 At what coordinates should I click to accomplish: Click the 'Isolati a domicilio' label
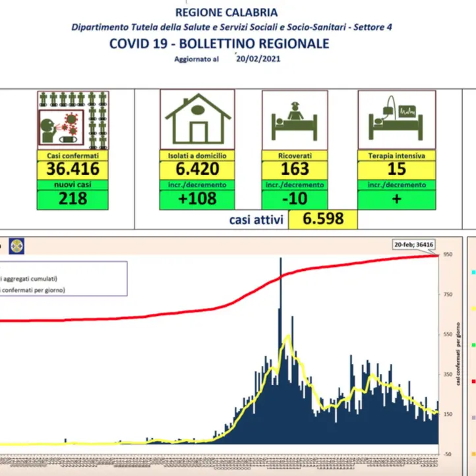(197, 156)
